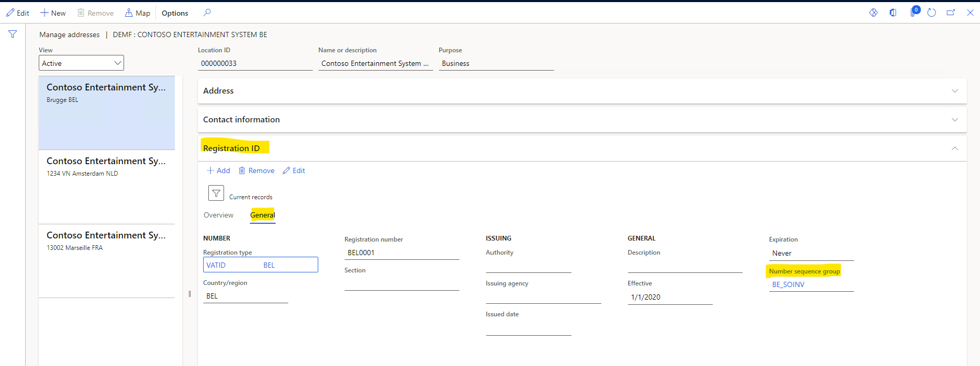This screenshot has height=366, width=980.
Task: Click the personalization diamond icon
Action: 873,13
